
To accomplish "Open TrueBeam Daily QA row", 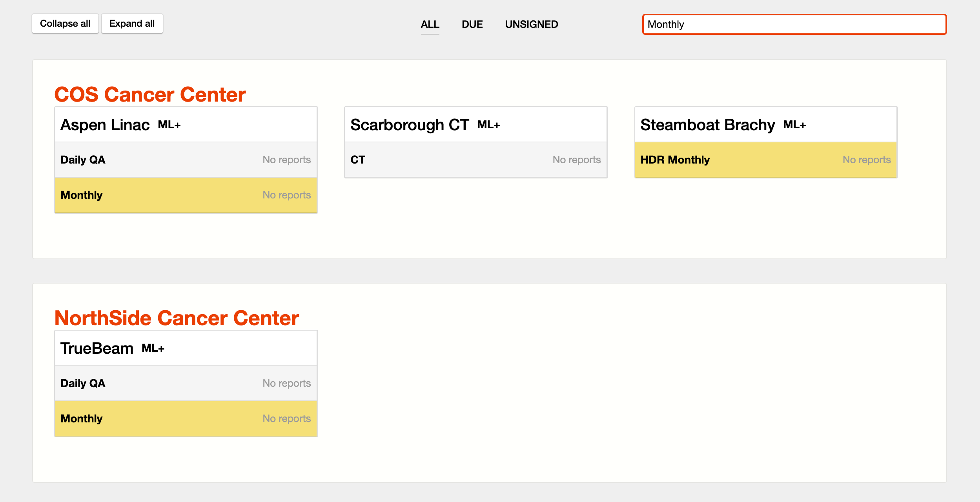I will click(x=186, y=383).
